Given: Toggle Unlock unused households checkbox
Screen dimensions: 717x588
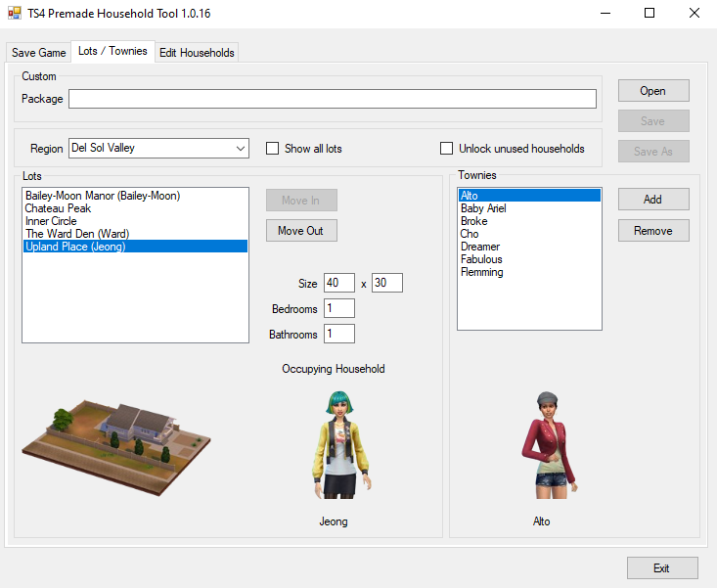Looking at the screenshot, I should (x=447, y=149).
